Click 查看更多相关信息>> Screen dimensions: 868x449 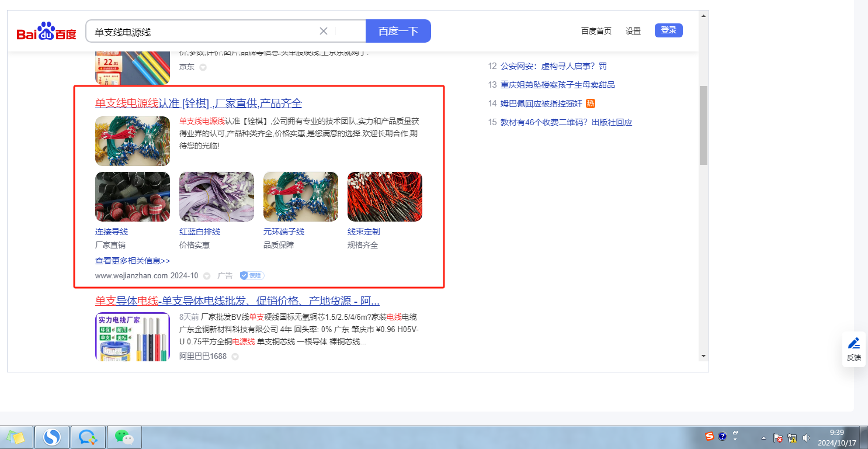pos(133,261)
